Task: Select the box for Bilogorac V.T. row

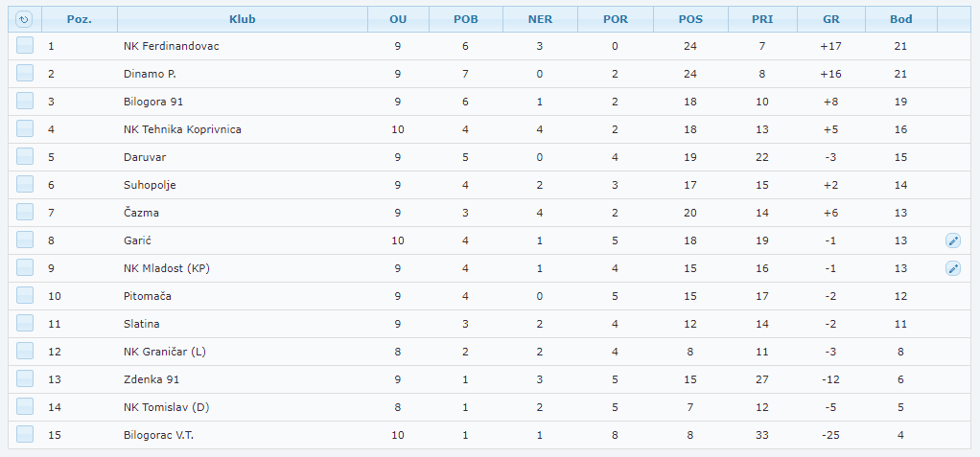Action: click(x=25, y=435)
